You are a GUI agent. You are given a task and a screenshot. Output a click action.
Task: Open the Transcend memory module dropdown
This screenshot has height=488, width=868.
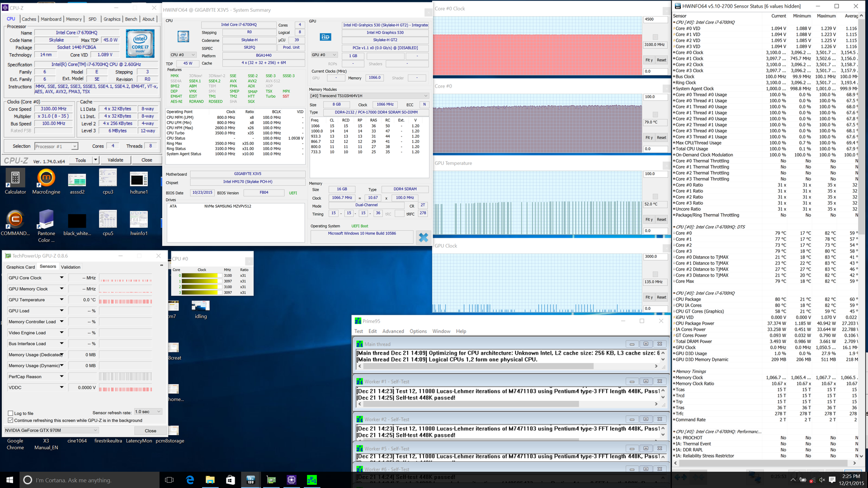369,96
